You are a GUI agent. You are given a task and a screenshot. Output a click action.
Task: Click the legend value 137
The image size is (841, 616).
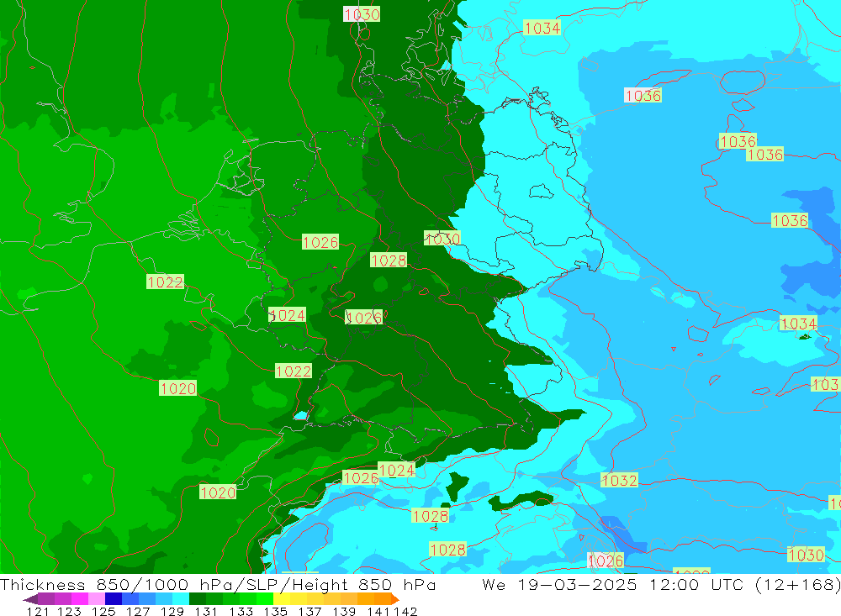[x=309, y=611]
